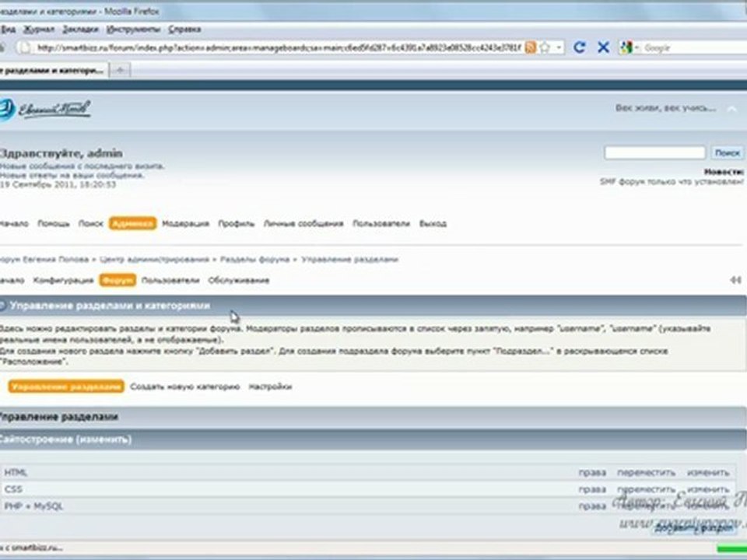Image resolution: width=747 pixels, height=560 pixels.
Task: Open the Справка menu
Action: [x=184, y=30]
